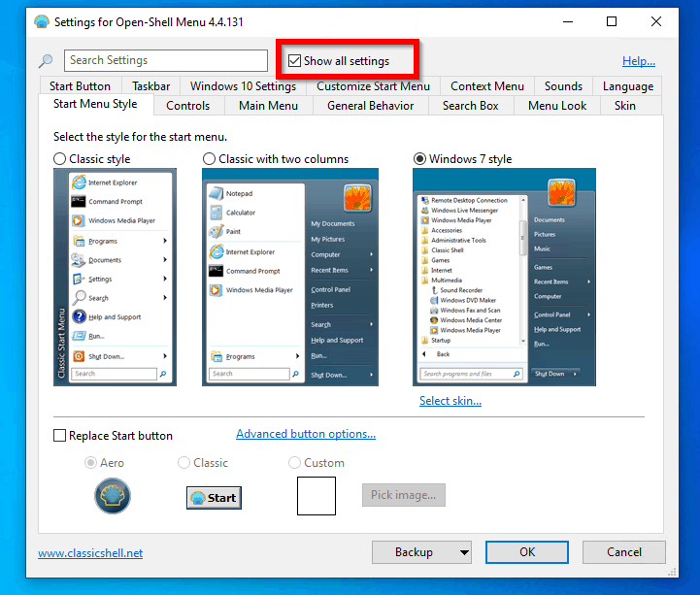Click the empty Custom button image box
The image size is (700, 595).
[x=316, y=495]
